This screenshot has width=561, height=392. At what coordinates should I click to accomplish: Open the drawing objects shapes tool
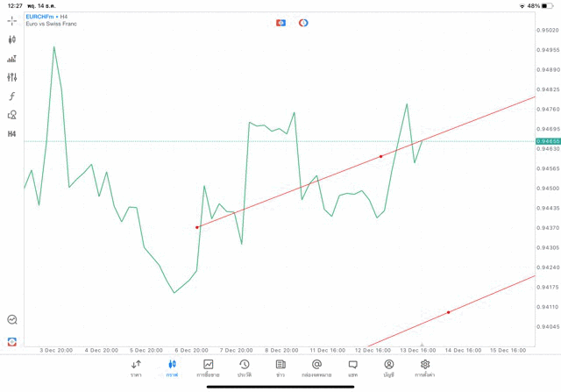tap(12, 115)
